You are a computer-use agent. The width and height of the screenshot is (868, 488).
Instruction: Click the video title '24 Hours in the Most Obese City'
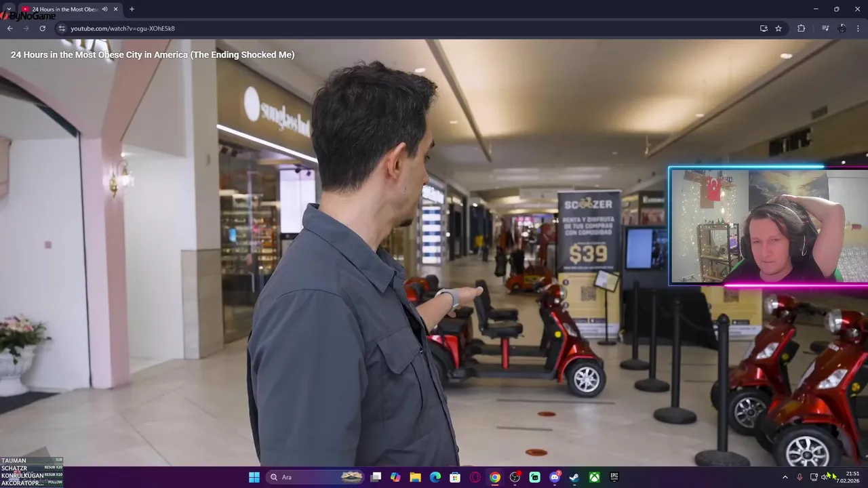[x=153, y=55]
